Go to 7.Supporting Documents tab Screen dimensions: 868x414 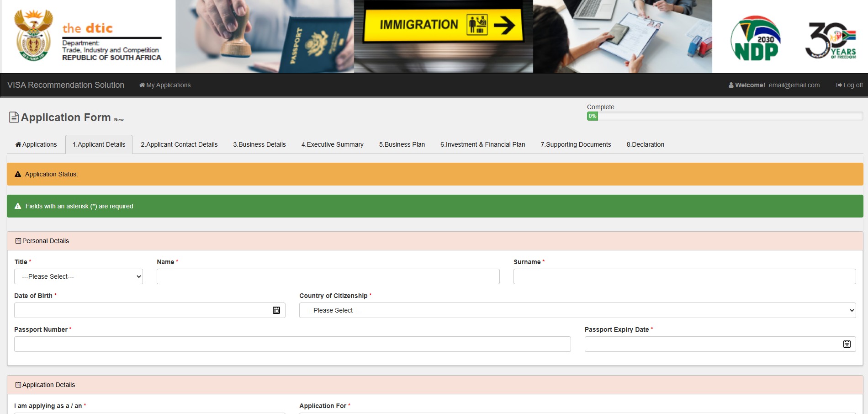click(576, 144)
